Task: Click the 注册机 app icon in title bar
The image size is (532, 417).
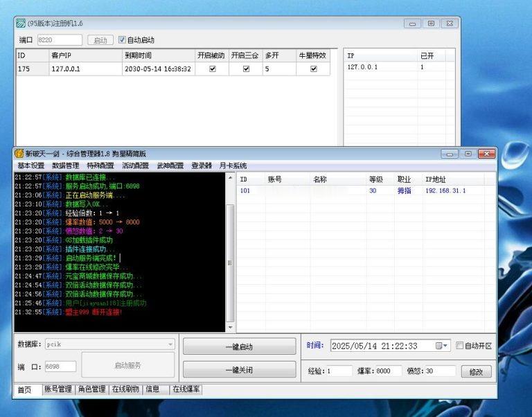Action: [x=21, y=24]
